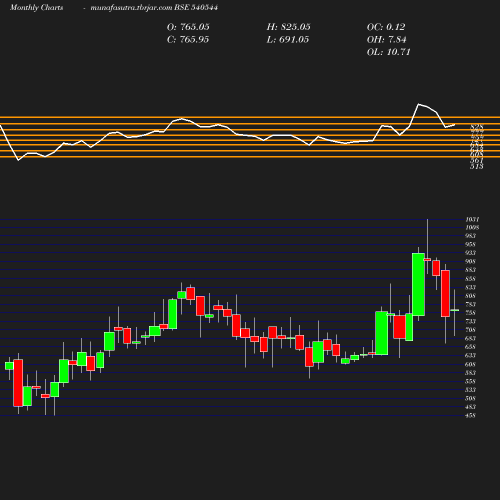
Task: Click the '1008' price axis label
Action: point(472,228)
